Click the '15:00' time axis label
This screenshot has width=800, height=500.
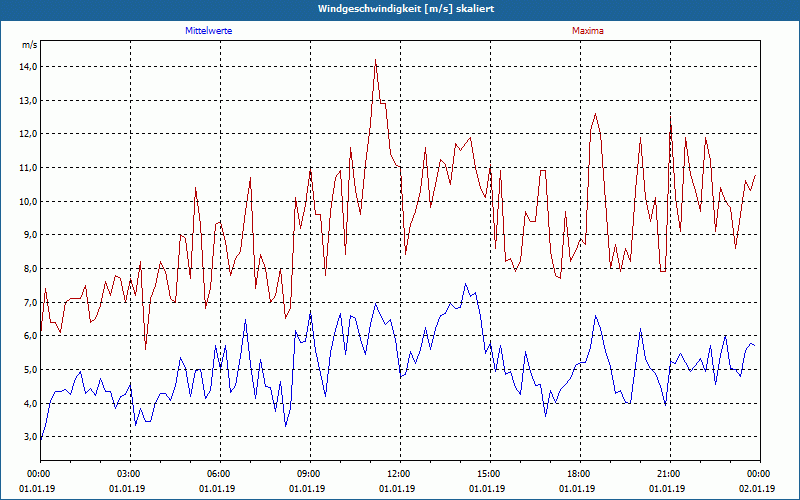click(490, 474)
